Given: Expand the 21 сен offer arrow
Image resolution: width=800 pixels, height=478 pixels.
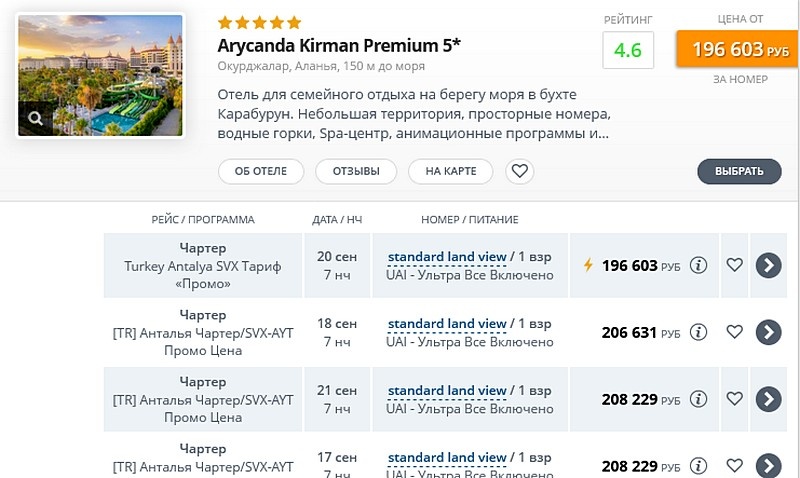Looking at the screenshot, I should 768,399.
